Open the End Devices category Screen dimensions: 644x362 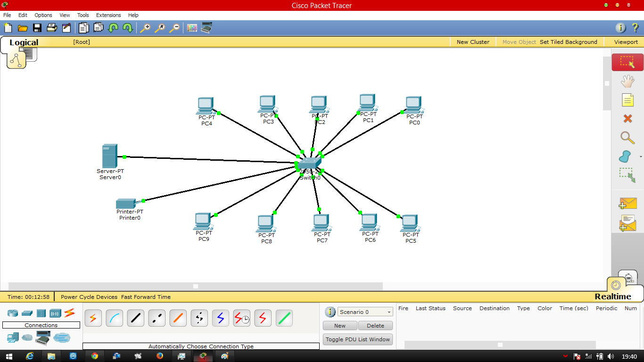click(12, 338)
